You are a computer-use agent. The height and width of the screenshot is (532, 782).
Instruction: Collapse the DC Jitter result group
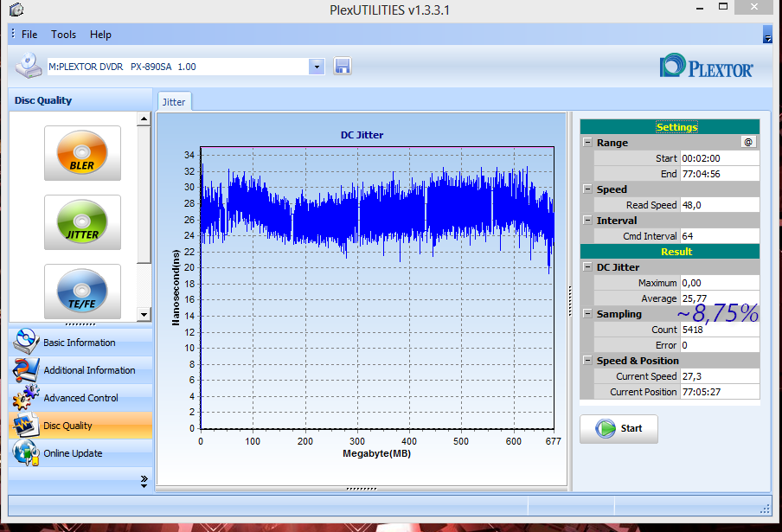coord(587,266)
